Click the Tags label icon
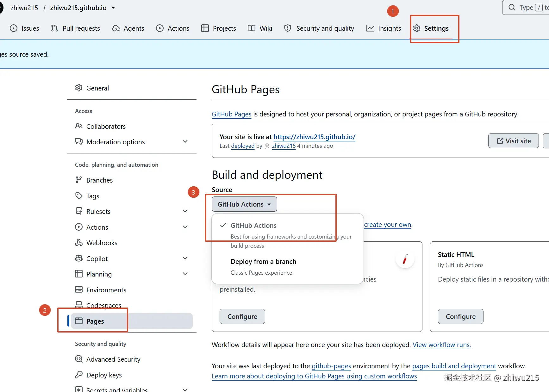 pyautogui.click(x=79, y=196)
